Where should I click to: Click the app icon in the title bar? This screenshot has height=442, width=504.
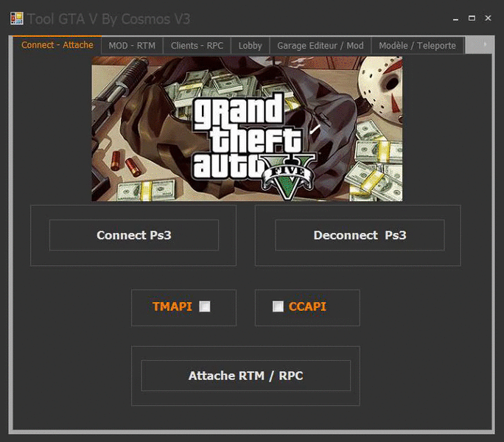pos(17,18)
